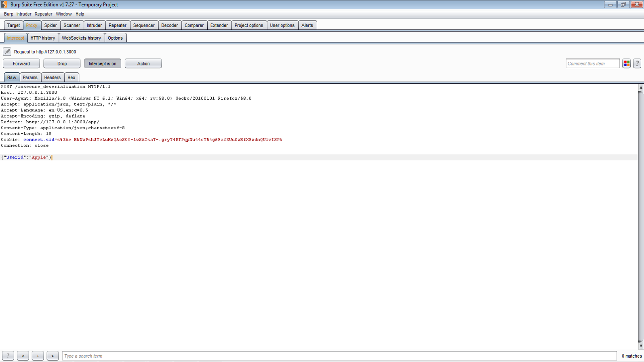Screen dimensions: 644x362
Task: Open the Decoder tab
Action: coord(170,25)
